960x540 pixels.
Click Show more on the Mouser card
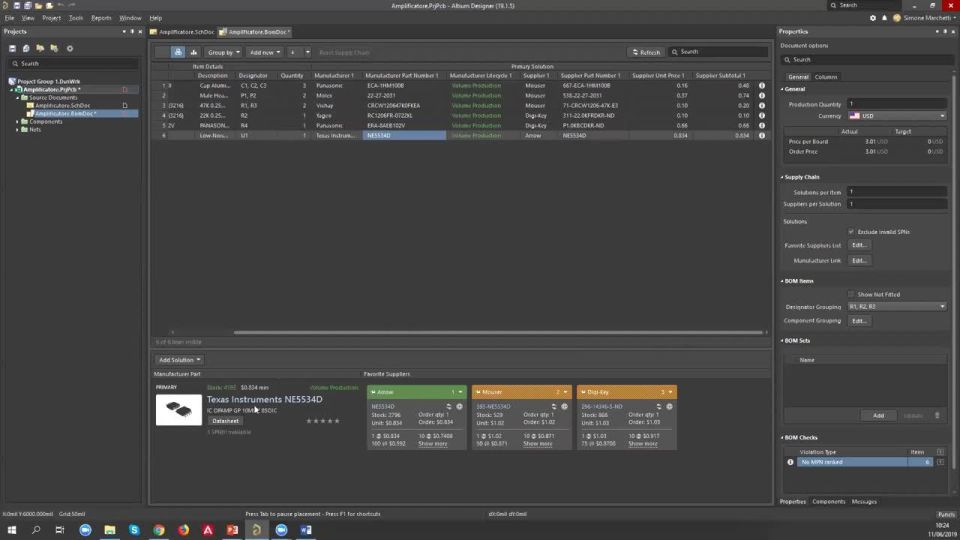pyautogui.click(x=538, y=444)
